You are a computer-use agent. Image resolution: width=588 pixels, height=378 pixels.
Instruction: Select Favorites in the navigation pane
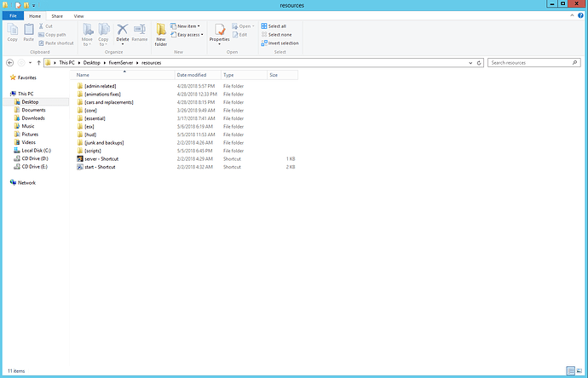coord(23,77)
